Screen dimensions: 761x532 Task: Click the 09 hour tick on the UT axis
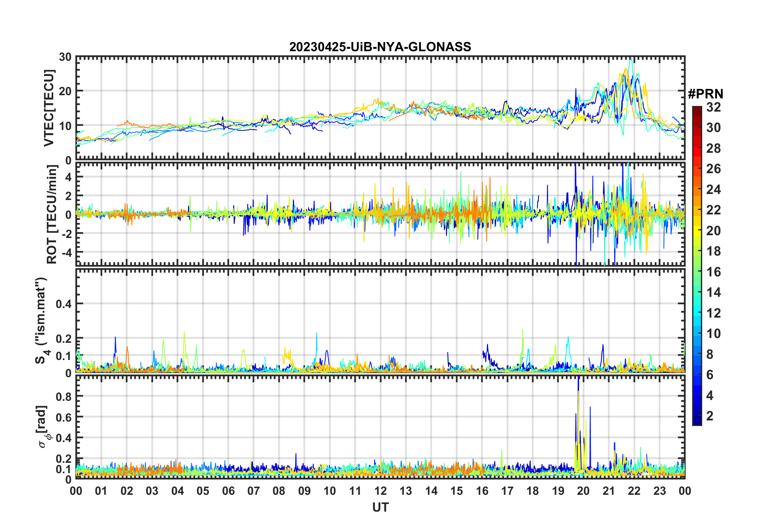click(x=304, y=491)
